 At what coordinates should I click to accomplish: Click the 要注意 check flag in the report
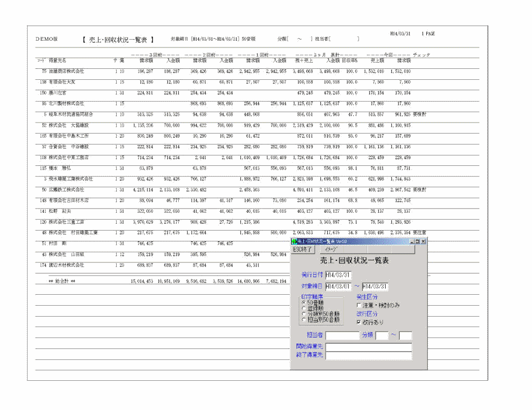(x=419, y=233)
